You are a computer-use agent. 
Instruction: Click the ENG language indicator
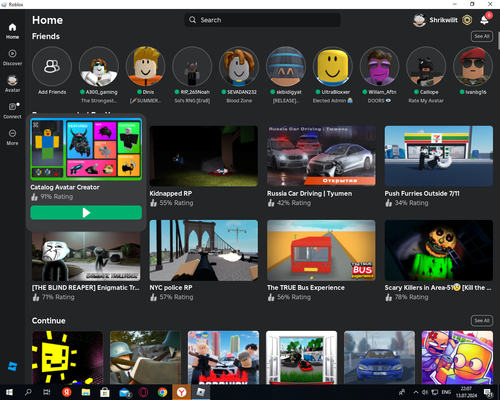[446, 392]
